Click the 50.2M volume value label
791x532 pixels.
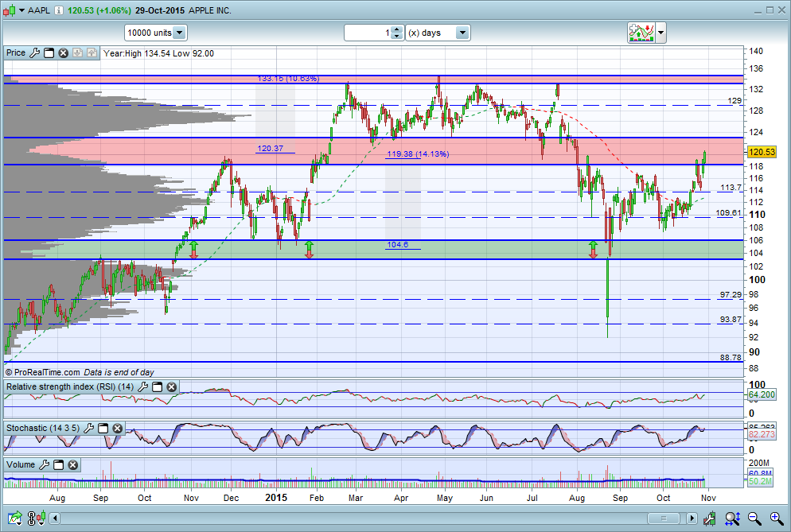pyautogui.click(x=760, y=481)
